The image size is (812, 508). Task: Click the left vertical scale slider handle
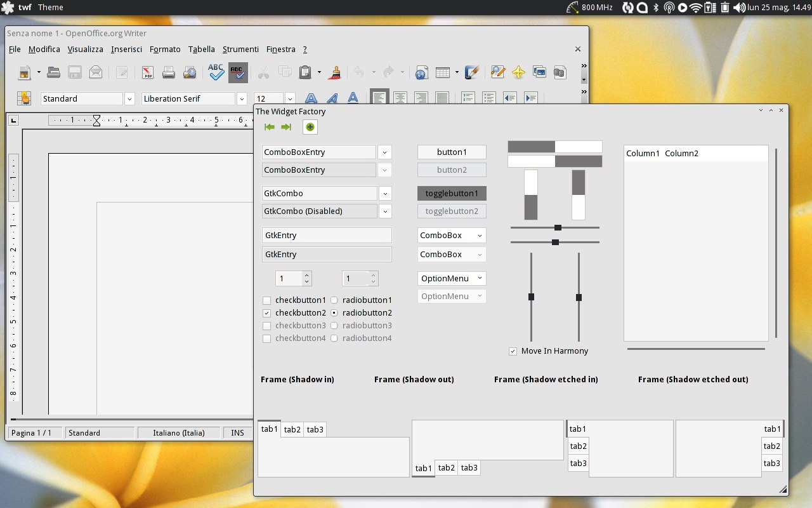(x=531, y=297)
